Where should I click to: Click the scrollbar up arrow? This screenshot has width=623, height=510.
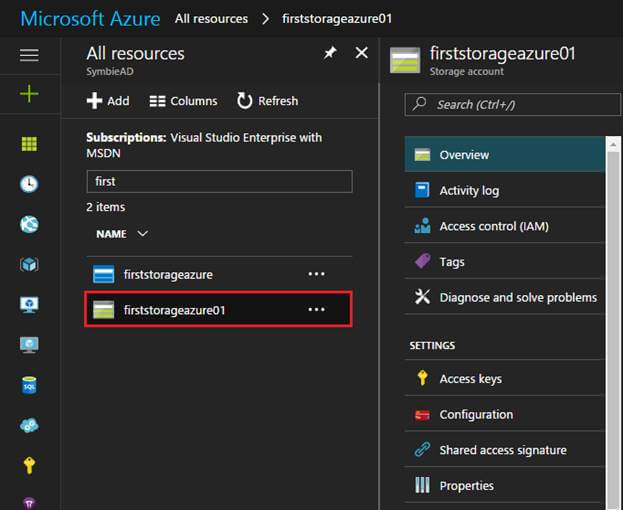(614, 145)
